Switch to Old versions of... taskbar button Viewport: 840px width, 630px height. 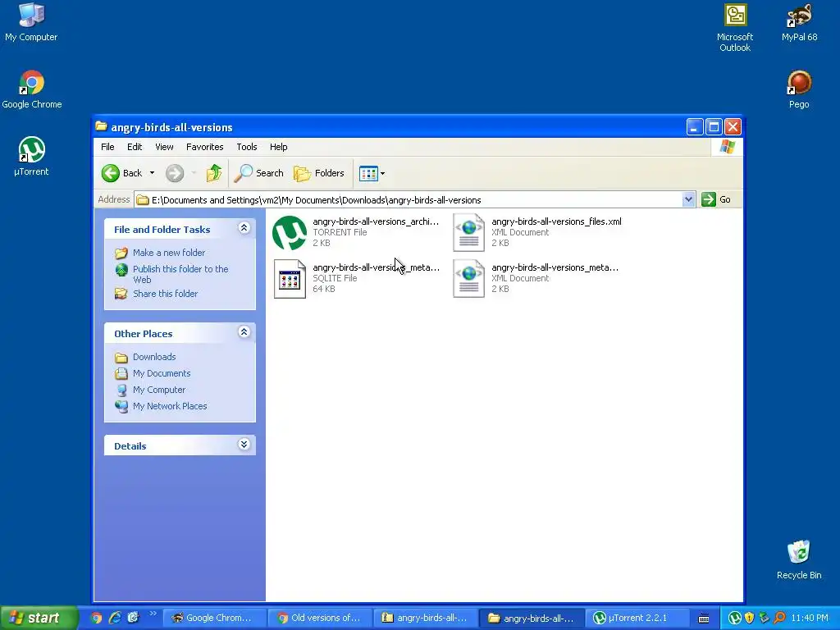click(320, 618)
